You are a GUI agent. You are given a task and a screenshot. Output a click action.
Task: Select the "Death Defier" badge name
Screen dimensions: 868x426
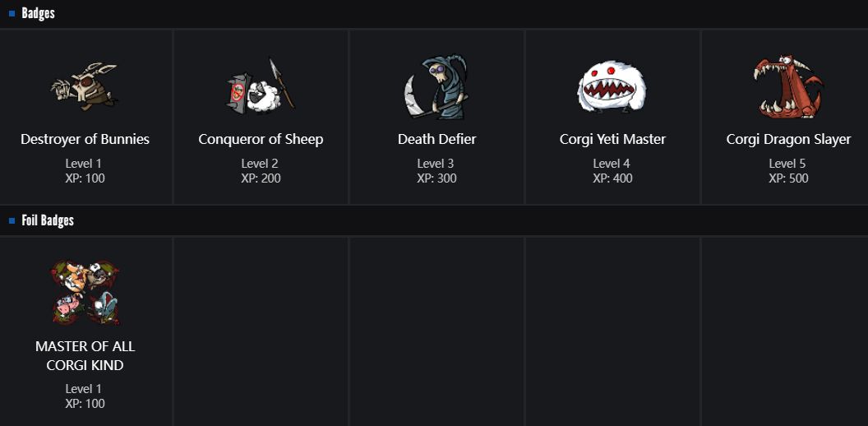click(x=436, y=139)
